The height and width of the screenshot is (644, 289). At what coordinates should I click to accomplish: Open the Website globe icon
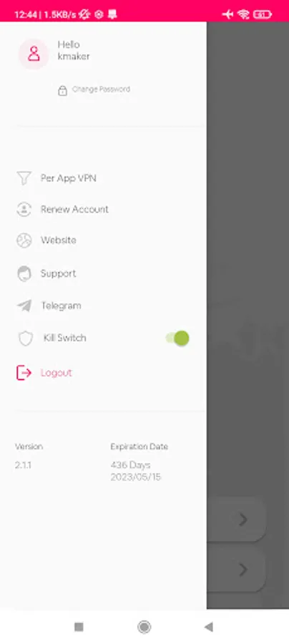(24, 240)
